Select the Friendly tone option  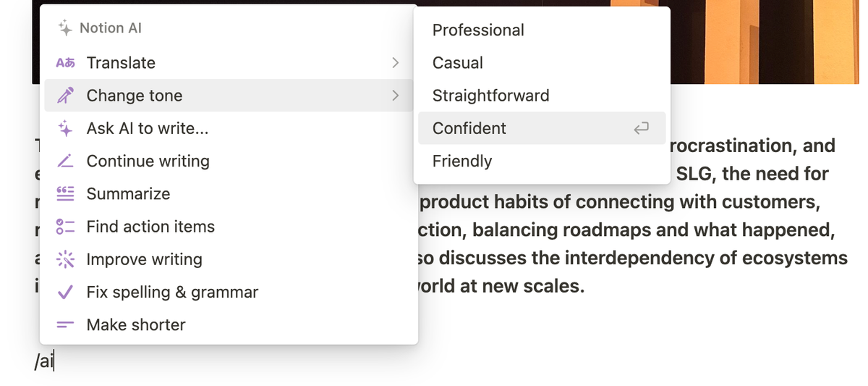462,161
